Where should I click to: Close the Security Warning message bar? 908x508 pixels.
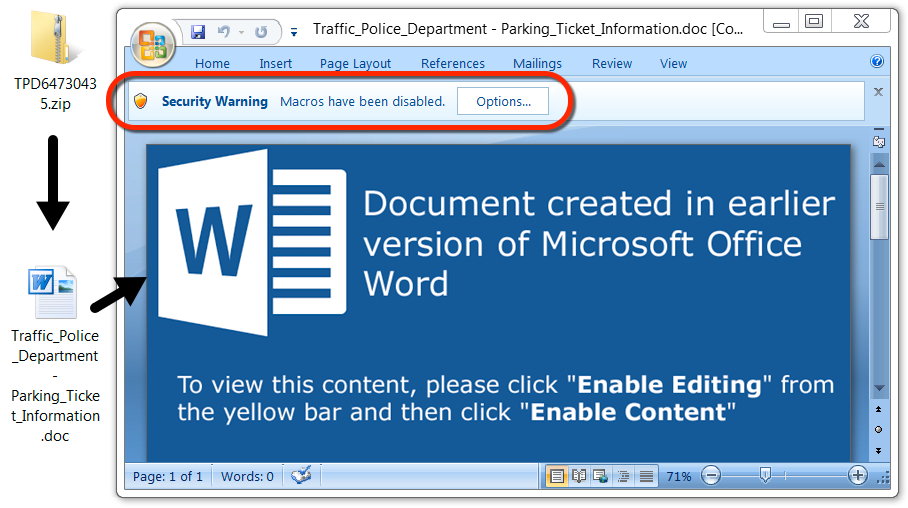tap(878, 92)
